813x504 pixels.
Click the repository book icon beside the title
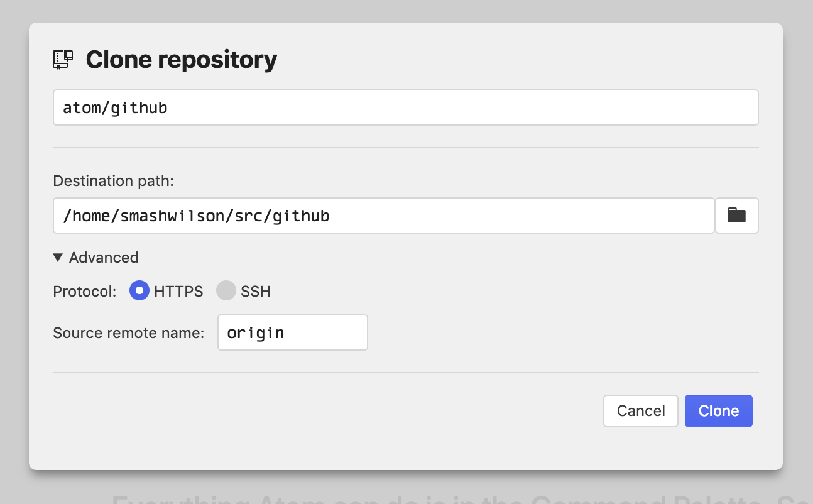click(62, 58)
